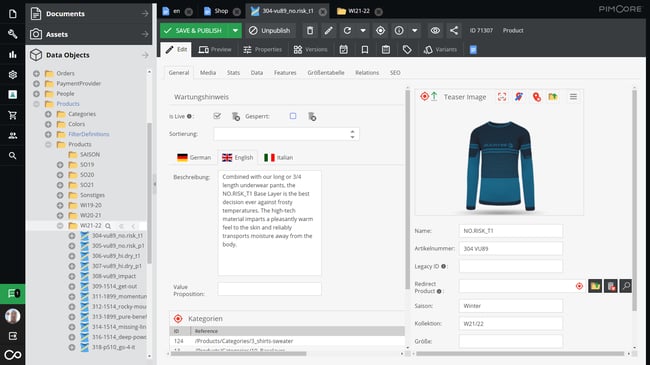The height and width of the screenshot is (365, 650).
Task: Switch to the Media tab
Action: point(208,73)
